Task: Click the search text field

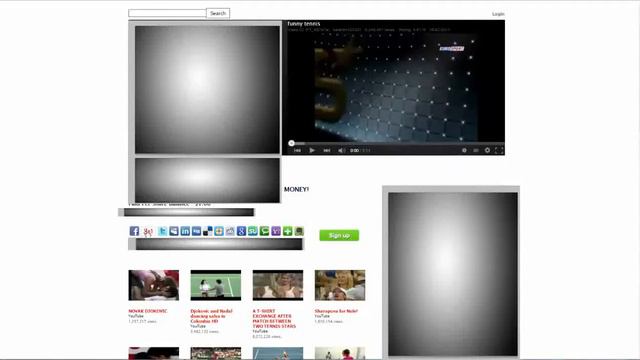Action: (x=167, y=13)
